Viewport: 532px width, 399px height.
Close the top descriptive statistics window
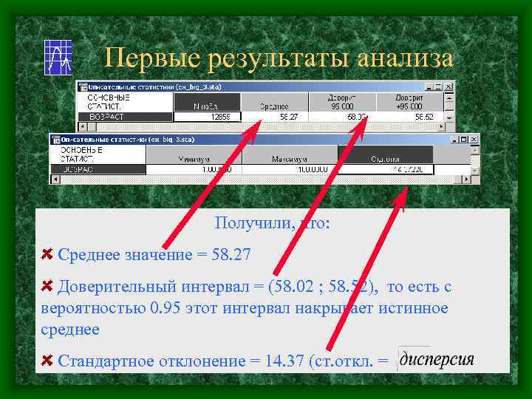point(449,87)
